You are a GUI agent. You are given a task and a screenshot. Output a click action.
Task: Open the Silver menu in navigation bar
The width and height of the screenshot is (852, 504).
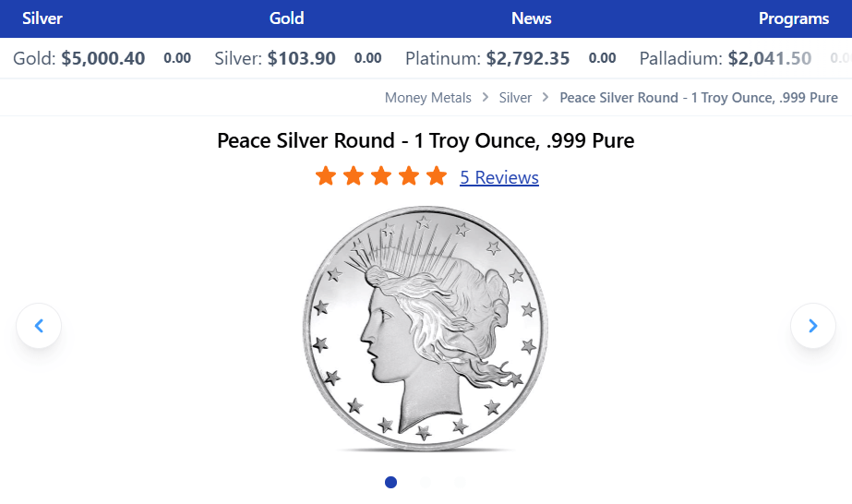tap(42, 18)
